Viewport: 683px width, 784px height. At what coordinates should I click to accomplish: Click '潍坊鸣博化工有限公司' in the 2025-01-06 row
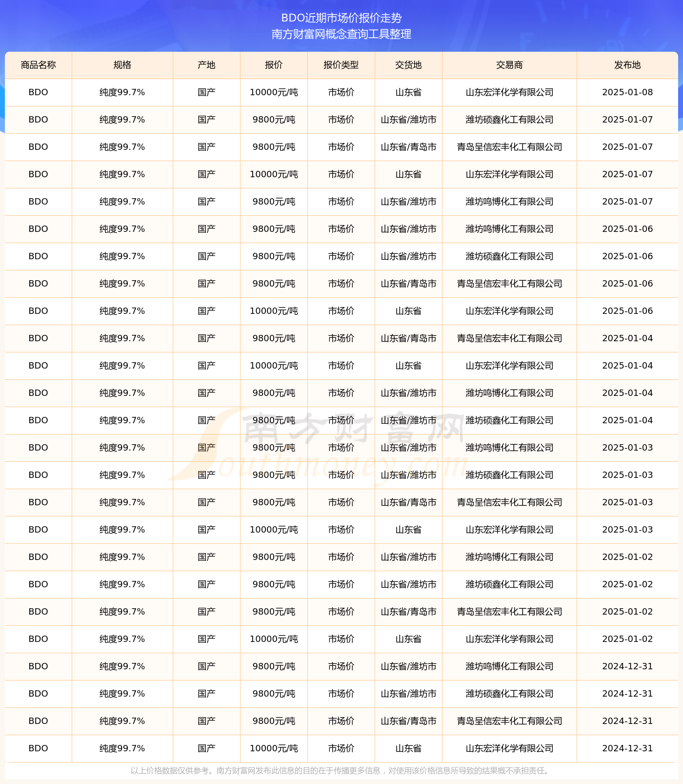coord(509,229)
